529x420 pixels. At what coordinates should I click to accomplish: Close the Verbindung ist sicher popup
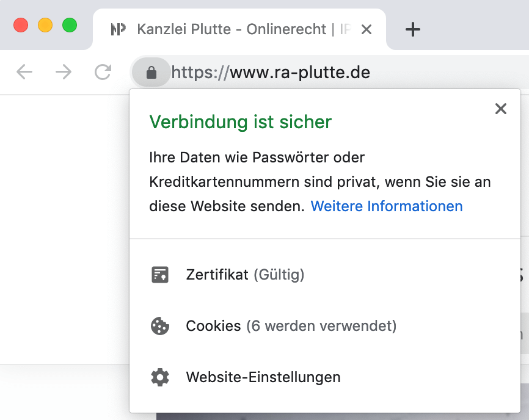(501, 109)
